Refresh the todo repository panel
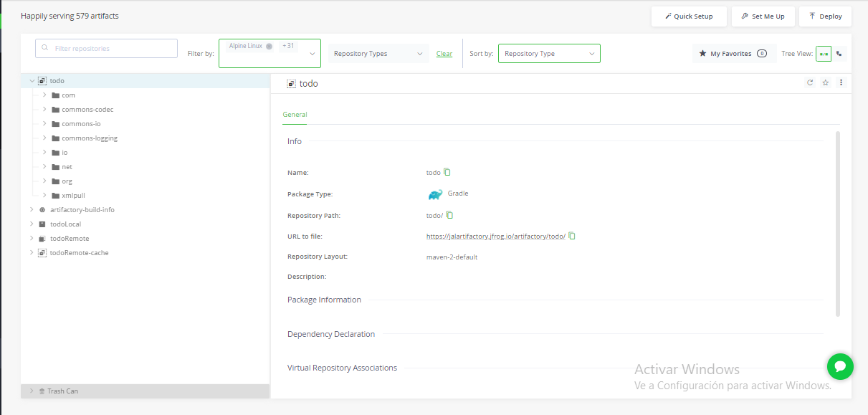The height and width of the screenshot is (415, 868). pyautogui.click(x=810, y=83)
